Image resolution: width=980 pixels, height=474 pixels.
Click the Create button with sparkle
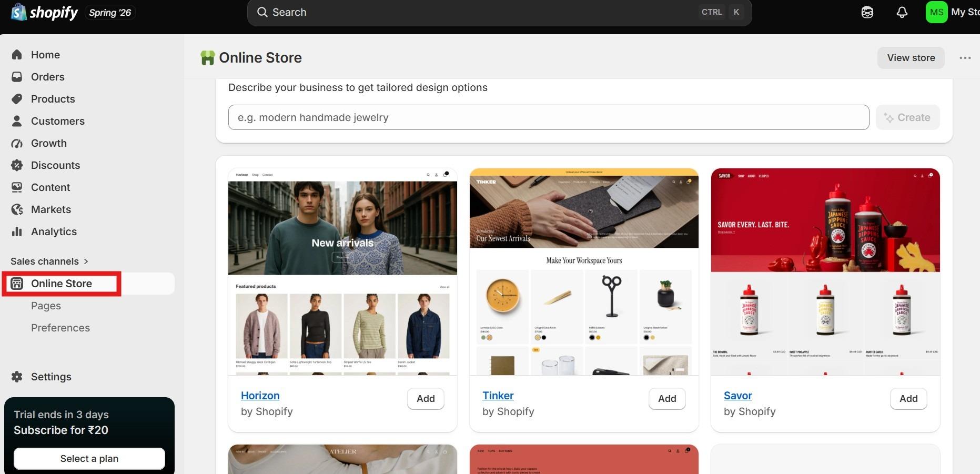tap(907, 117)
